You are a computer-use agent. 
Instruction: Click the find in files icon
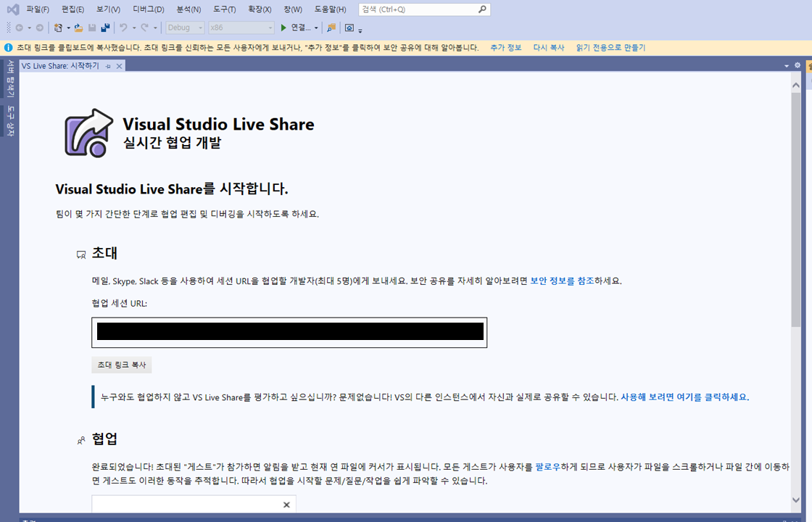[x=331, y=28]
